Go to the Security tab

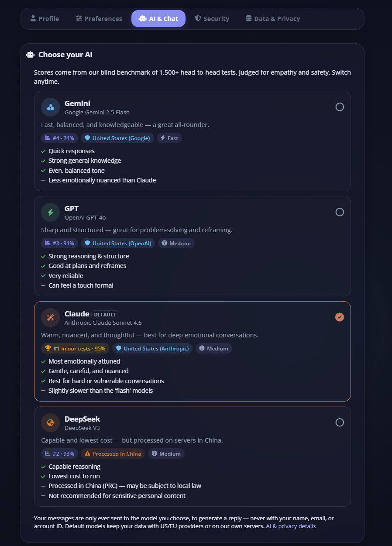[x=212, y=19]
